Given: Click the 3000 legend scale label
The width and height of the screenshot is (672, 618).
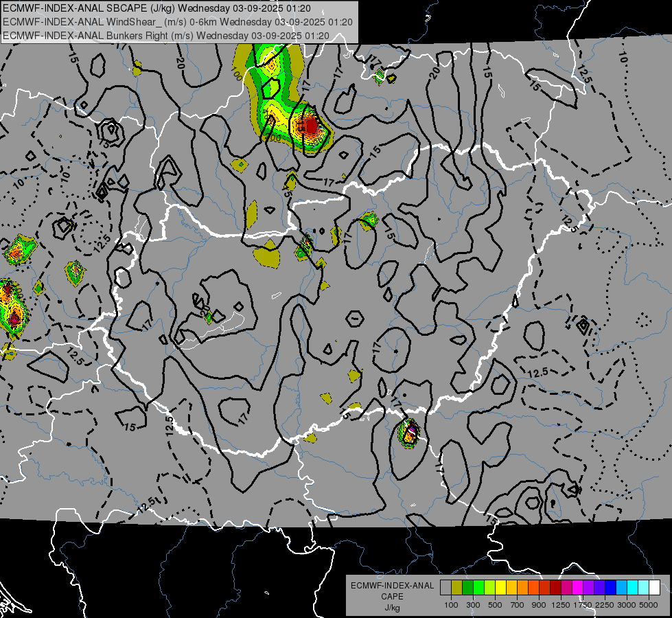Looking at the screenshot, I should pyautogui.click(x=627, y=605).
